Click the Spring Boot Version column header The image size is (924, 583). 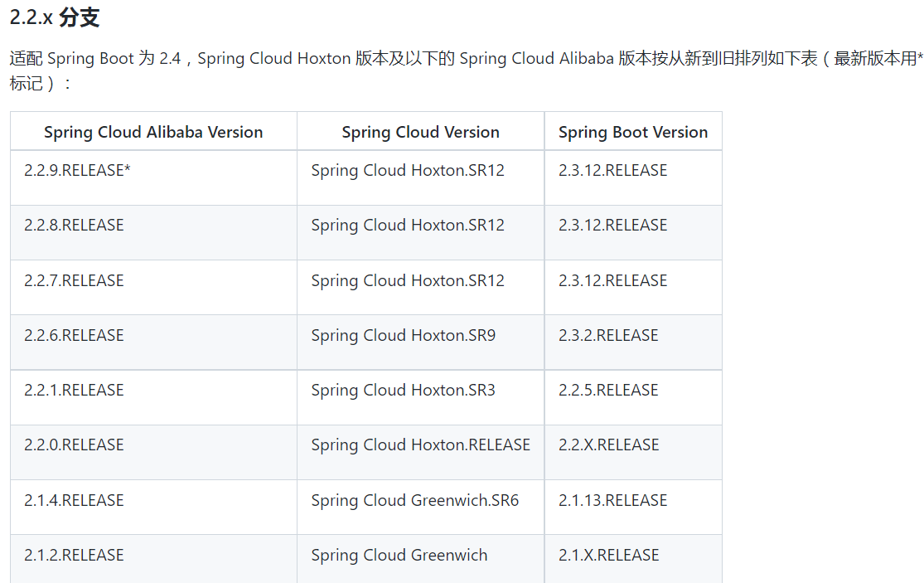coord(633,132)
